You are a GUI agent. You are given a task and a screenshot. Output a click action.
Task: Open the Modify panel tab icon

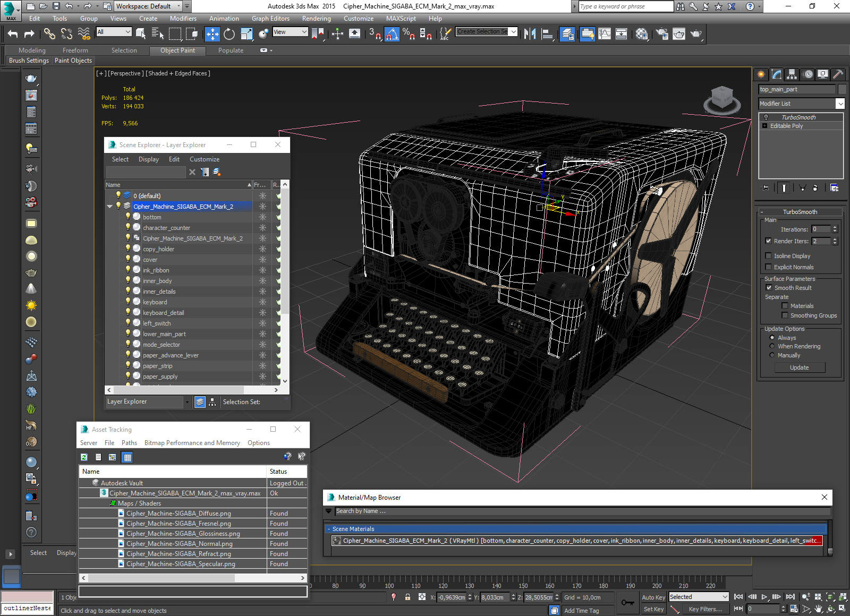click(777, 74)
